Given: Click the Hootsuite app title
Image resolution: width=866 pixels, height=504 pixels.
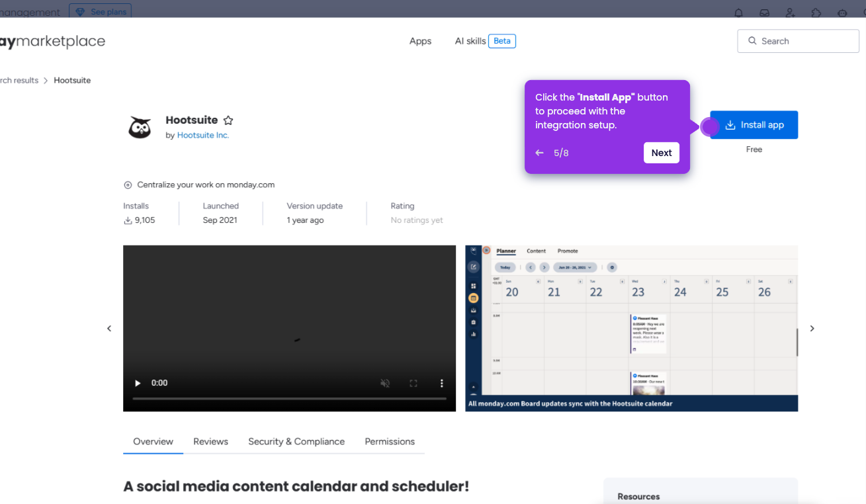Looking at the screenshot, I should pos(192,120).
